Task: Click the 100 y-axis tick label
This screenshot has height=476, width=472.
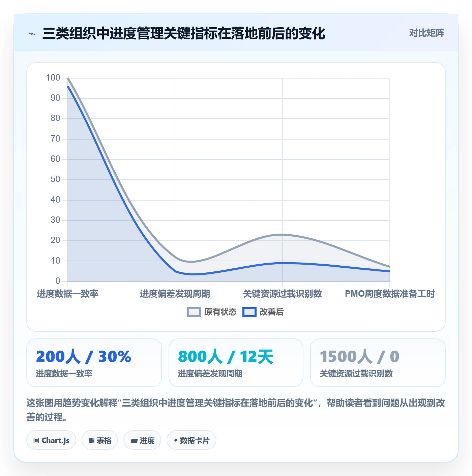Action: [53, 78]
